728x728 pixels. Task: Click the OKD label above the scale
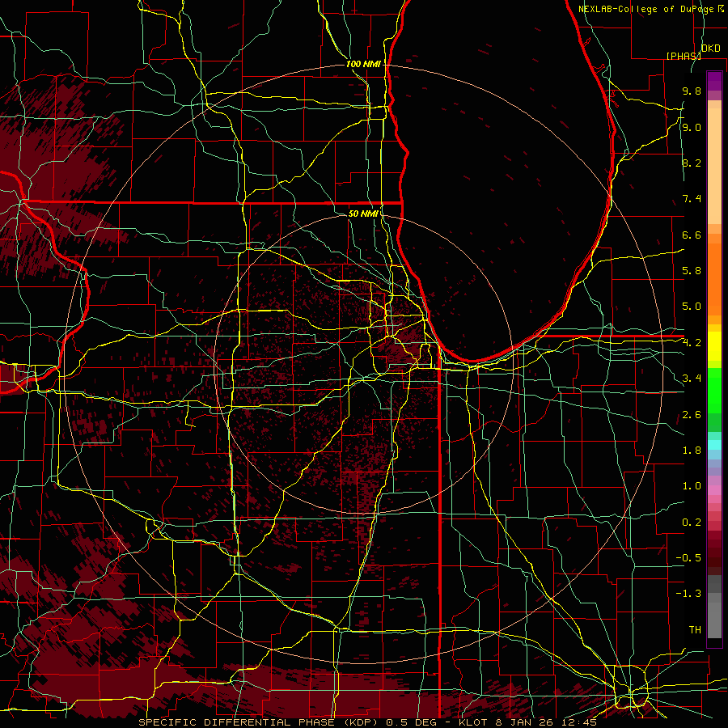pos(710,49)
